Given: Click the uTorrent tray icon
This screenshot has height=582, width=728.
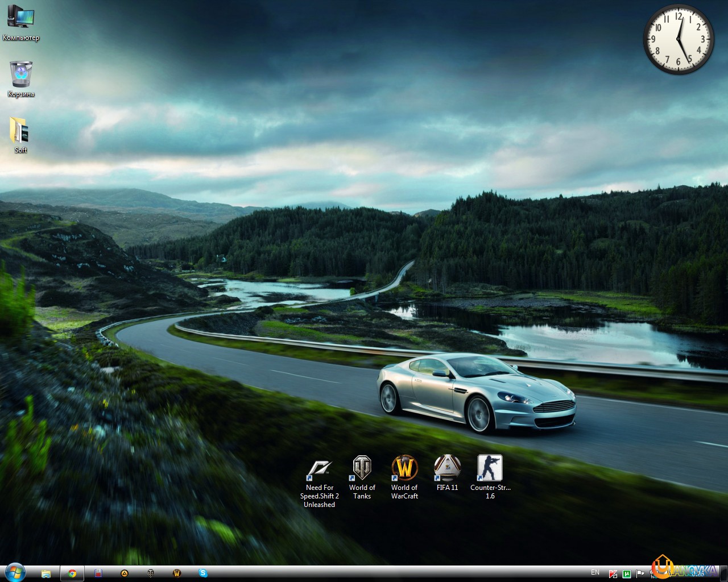Looking at the screenshot, I should point(627,573).
